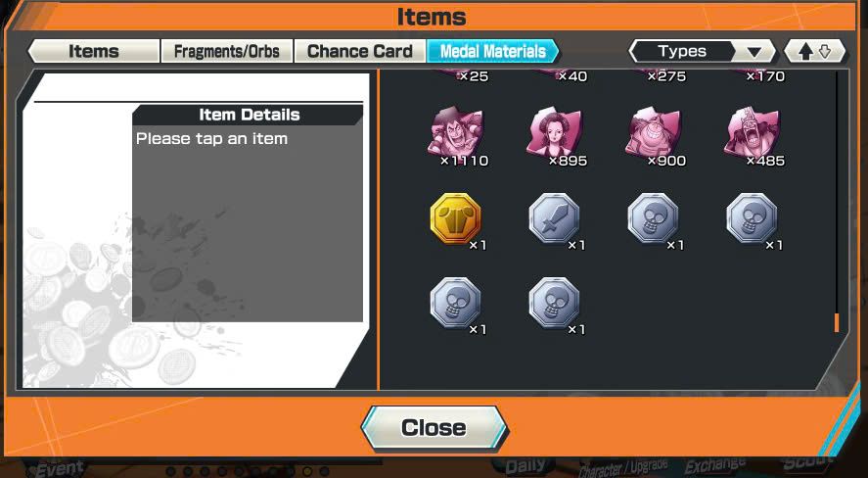Switch to the Fragments/Orbs tab
This screenshot has height=478, width=868.
click(x=226, y=51)
